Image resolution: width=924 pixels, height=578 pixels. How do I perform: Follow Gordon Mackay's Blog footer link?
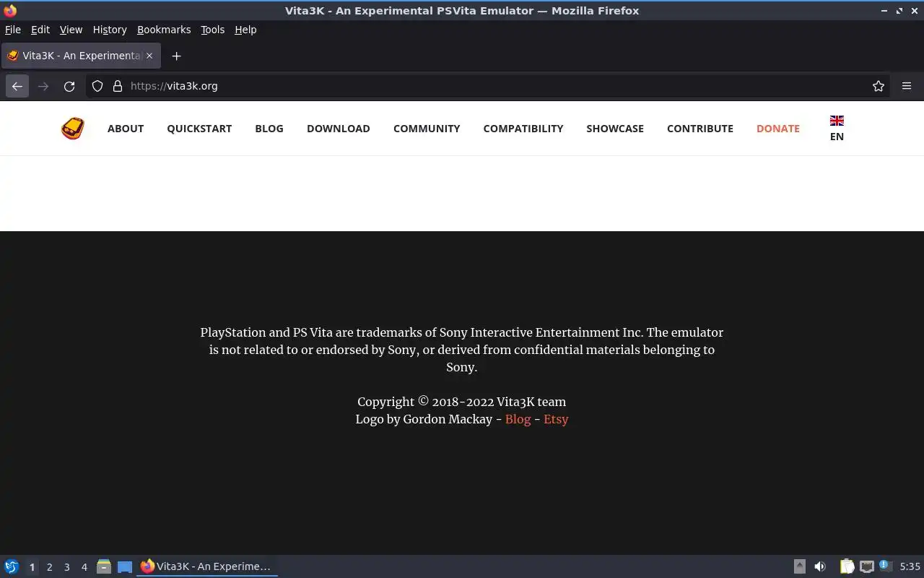[x=518, y=419]
